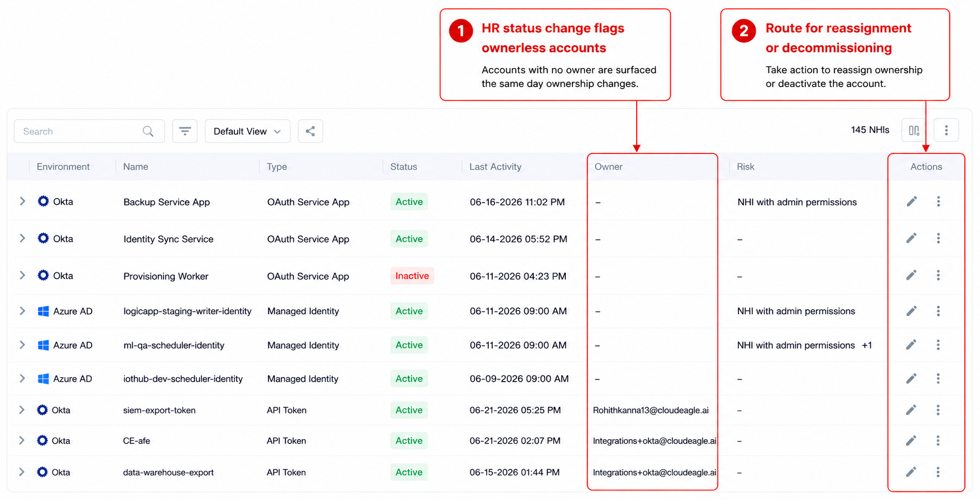Click the Status column header
Viewport: 980px width, 500px height.
[x=403, y=167]
